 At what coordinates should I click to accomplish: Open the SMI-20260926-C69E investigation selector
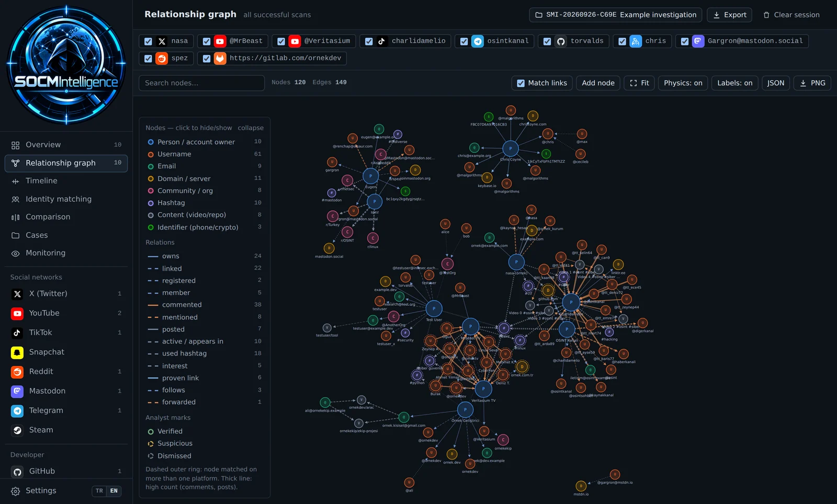(x=615, y=15)
